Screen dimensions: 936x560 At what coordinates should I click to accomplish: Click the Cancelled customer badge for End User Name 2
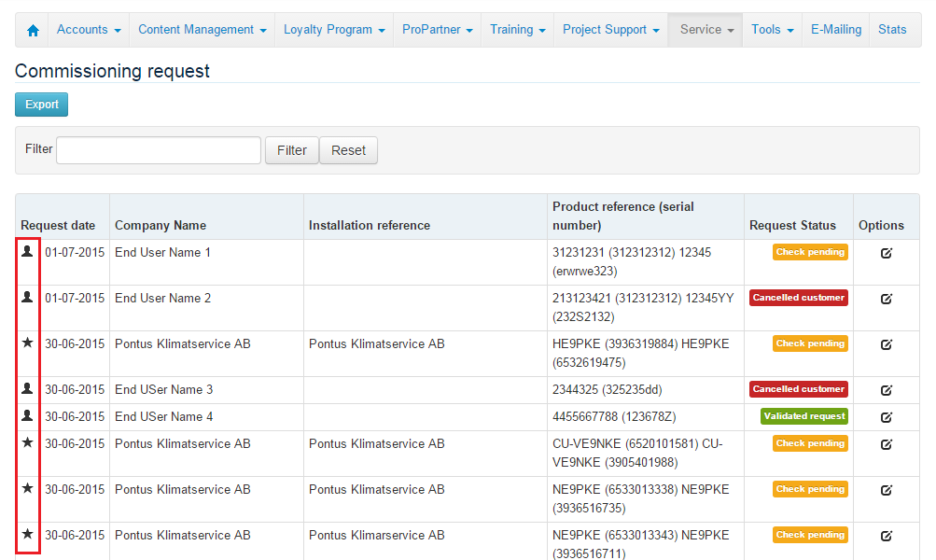pyautogui.click(x=799, y=297)
